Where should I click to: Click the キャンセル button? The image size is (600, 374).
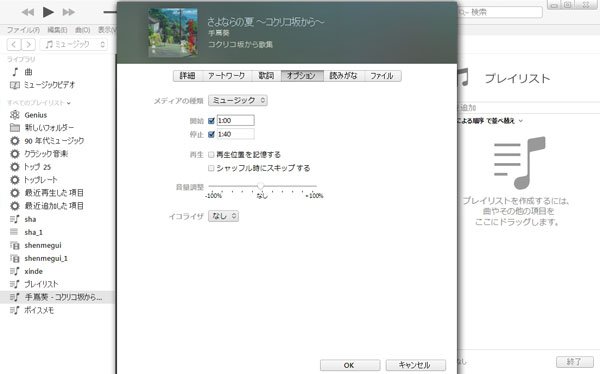coord(416,365)
